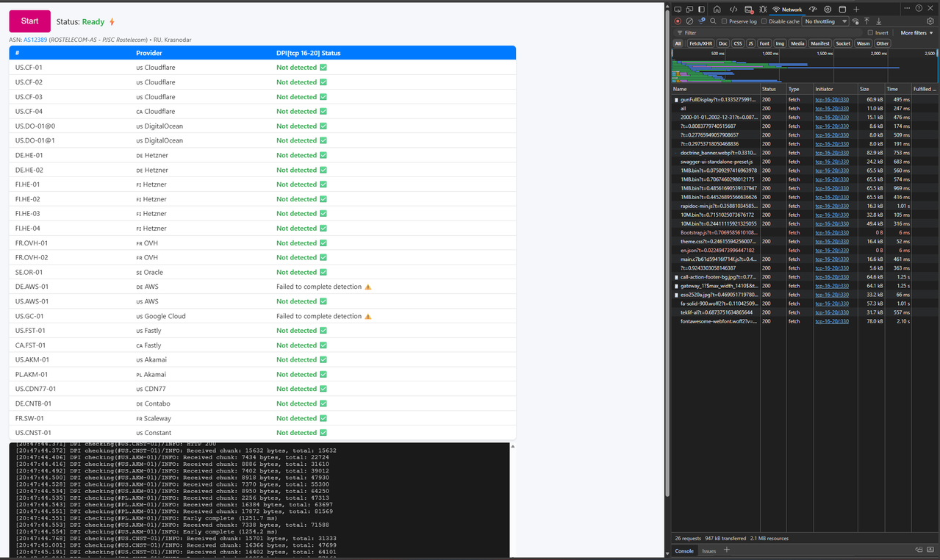This screenshot has width=940, height=560.
Task: Sort requests by Time column header
Action: pos(897,89)
